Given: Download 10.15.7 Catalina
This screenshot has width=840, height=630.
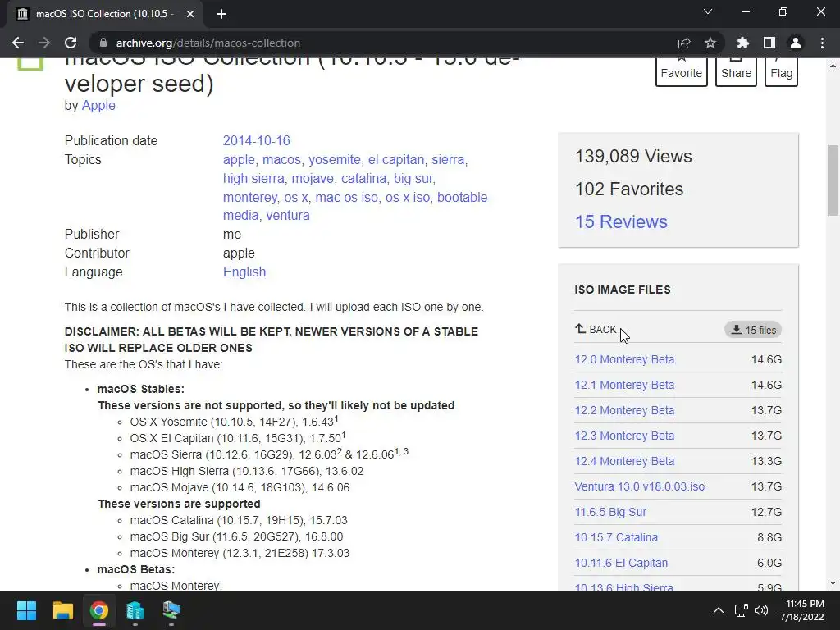Looking at the screenshot, I should click(x=616, y=537).
